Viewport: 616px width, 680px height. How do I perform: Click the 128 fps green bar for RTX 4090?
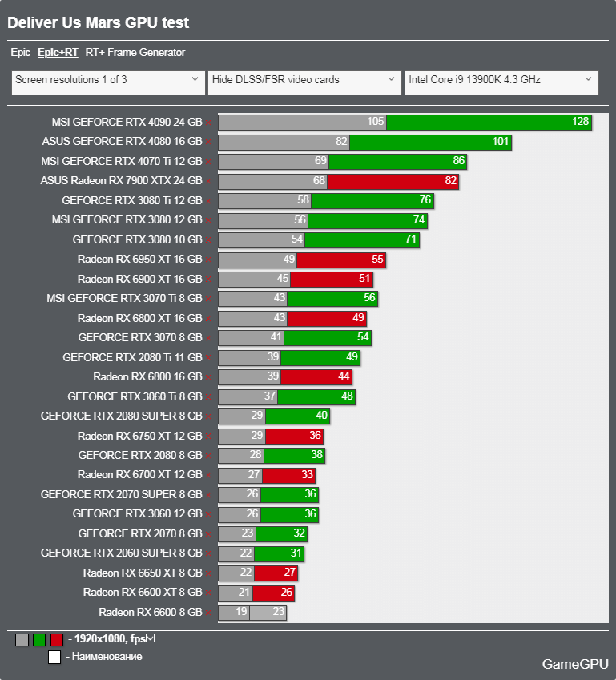(x=489, y=123)
